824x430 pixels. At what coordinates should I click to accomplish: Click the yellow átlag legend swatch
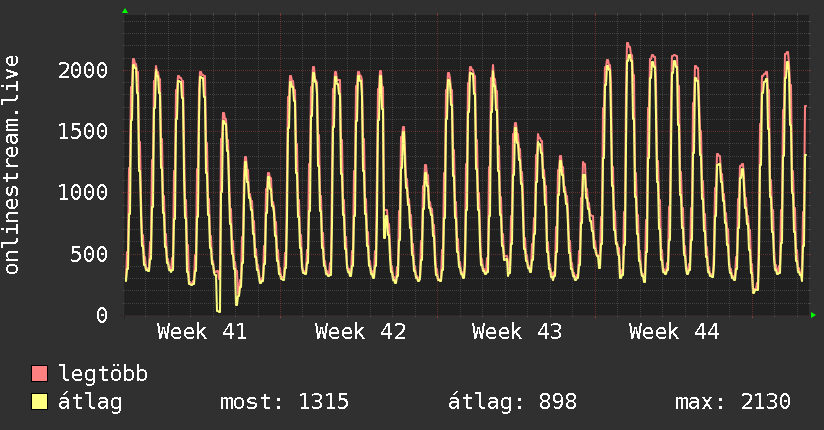click(39, 402)
